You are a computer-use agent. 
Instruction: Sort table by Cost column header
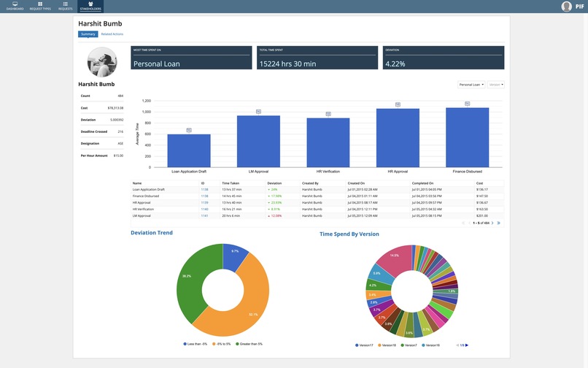pyautogui.click(x=479, y=183)
